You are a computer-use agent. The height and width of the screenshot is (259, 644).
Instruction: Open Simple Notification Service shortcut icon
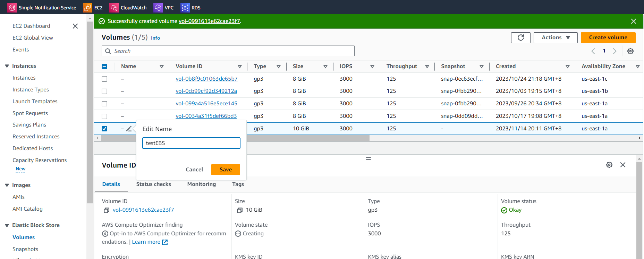click(x=12, y=8)
